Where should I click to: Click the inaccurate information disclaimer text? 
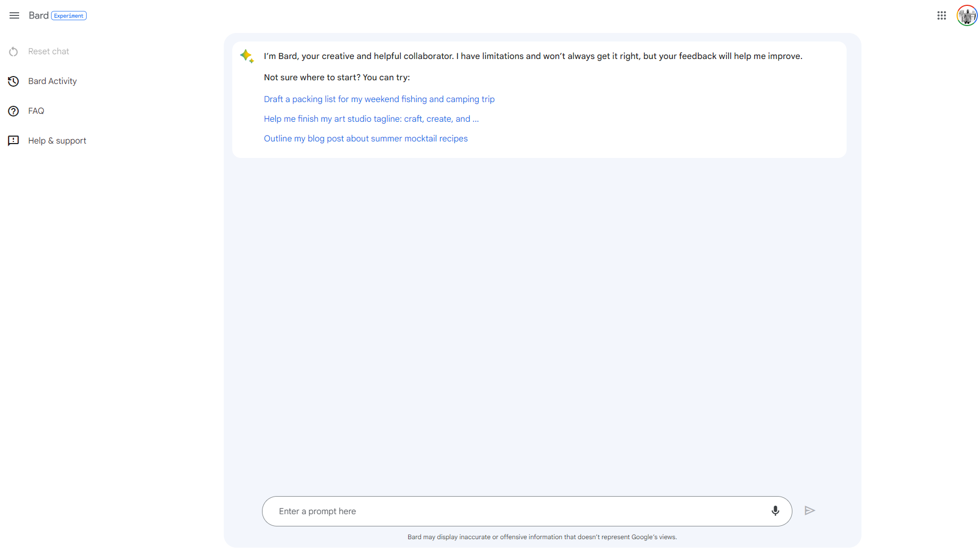[x=542, y=537]
